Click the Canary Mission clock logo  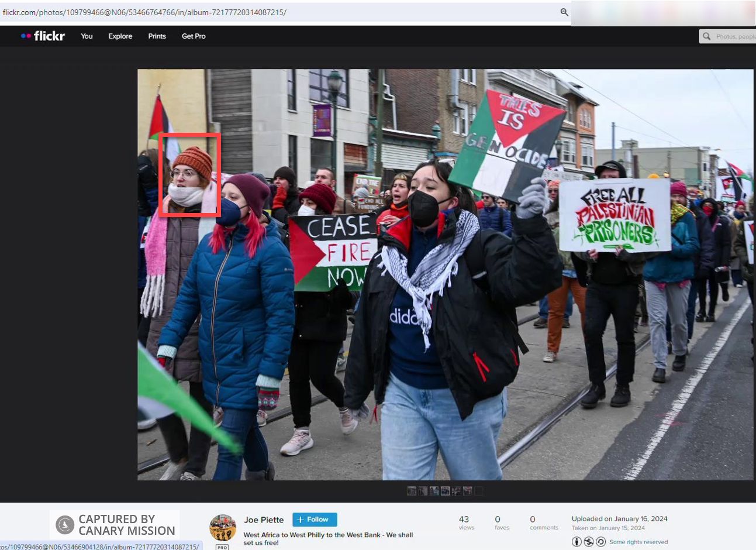point(64,524)
